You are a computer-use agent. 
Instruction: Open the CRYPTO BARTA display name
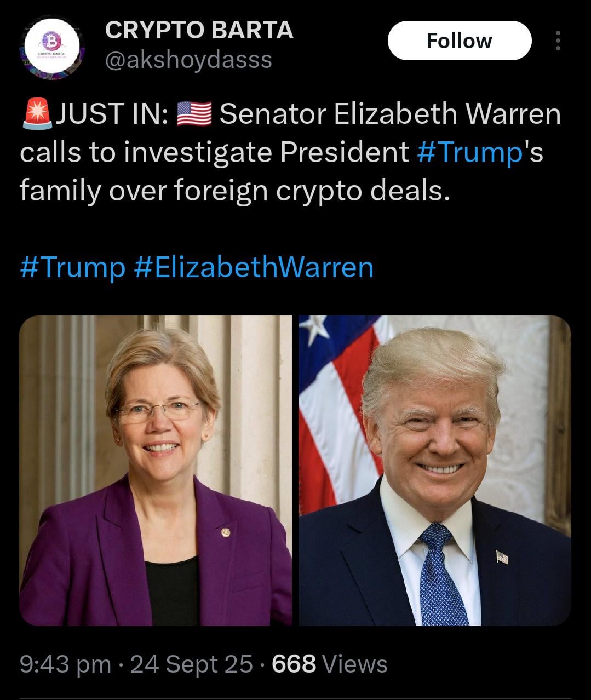(x=199, y=30)
